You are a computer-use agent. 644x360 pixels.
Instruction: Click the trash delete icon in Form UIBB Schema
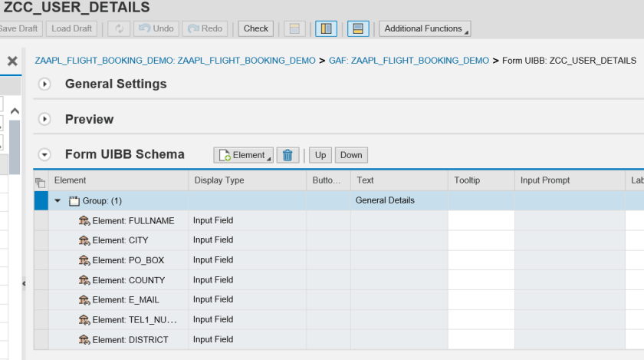coord(287,155)
